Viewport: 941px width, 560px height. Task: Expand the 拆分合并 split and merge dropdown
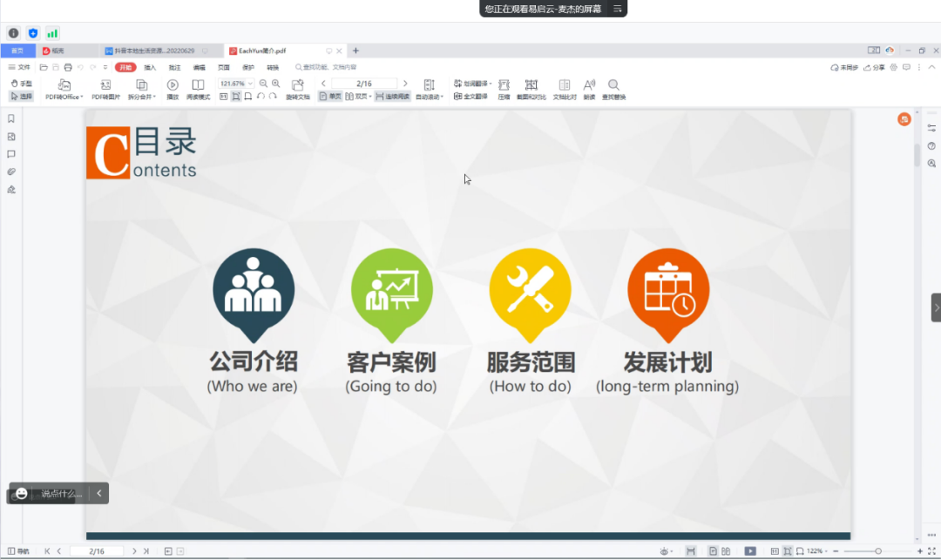point(142,97)
